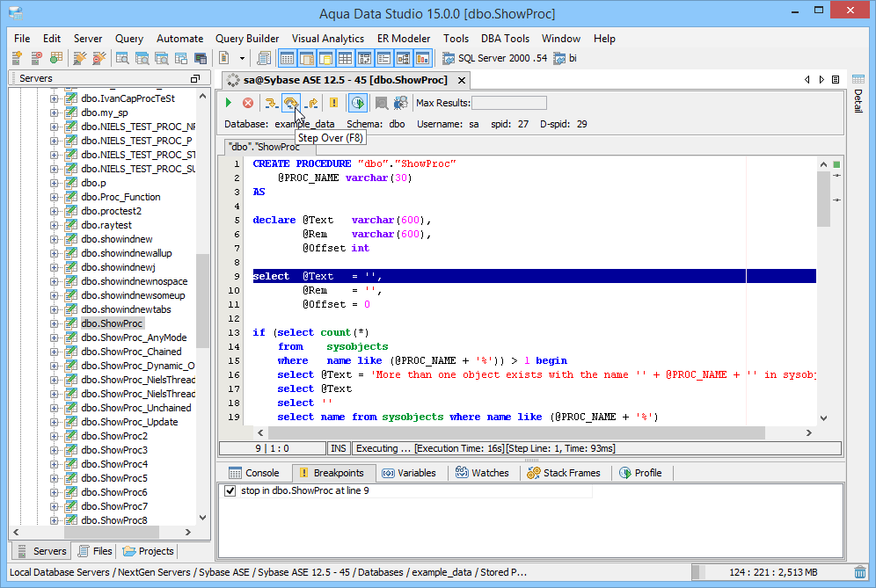The image size is (876, 588).
Task: Open the ER Modeler menu
Action: click(404, 39)
